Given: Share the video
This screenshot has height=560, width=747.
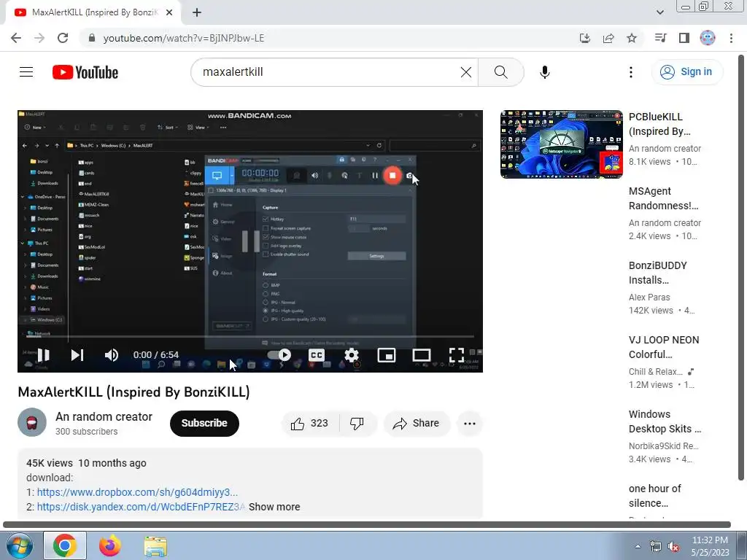Looking at the screenshot, I should [x=417, y=423].
